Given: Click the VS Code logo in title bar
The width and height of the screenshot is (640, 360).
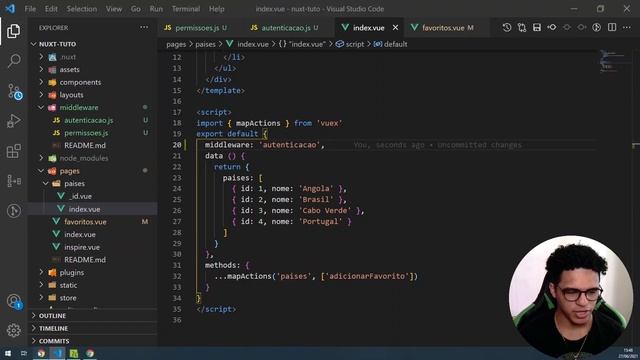Looking at the screenshot, I should coord(10,9).
